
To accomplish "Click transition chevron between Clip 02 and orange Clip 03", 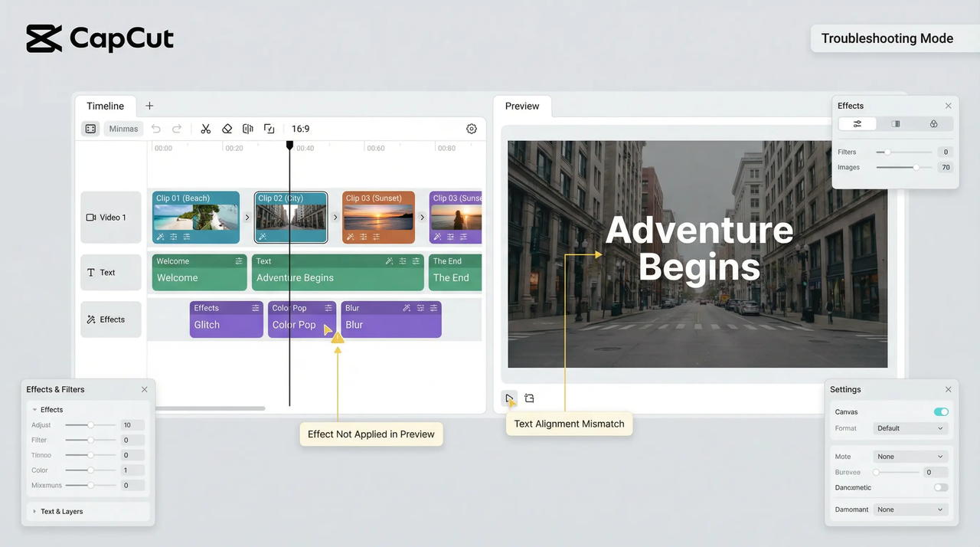I will coord(335,218).
